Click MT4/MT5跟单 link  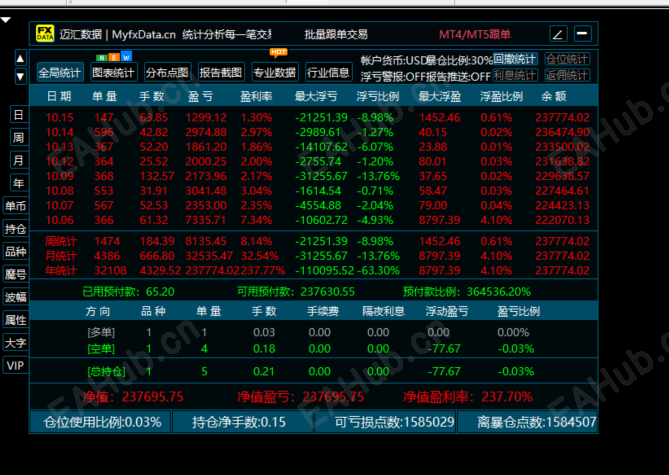[475, 34]
